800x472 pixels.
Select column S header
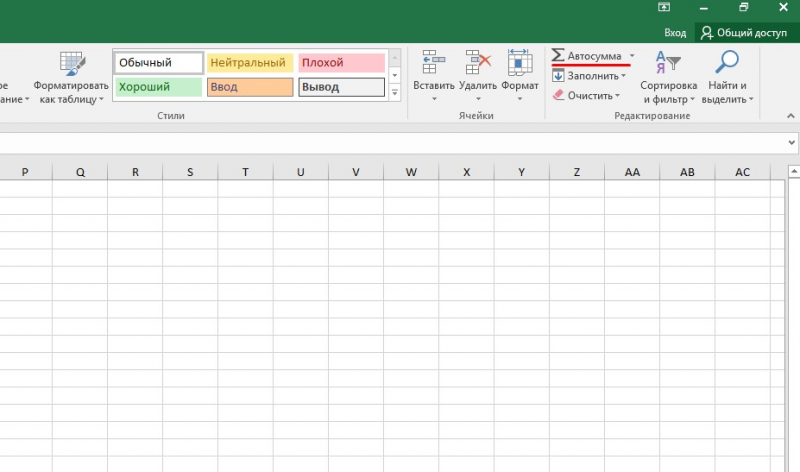click(x=190, y=172)
